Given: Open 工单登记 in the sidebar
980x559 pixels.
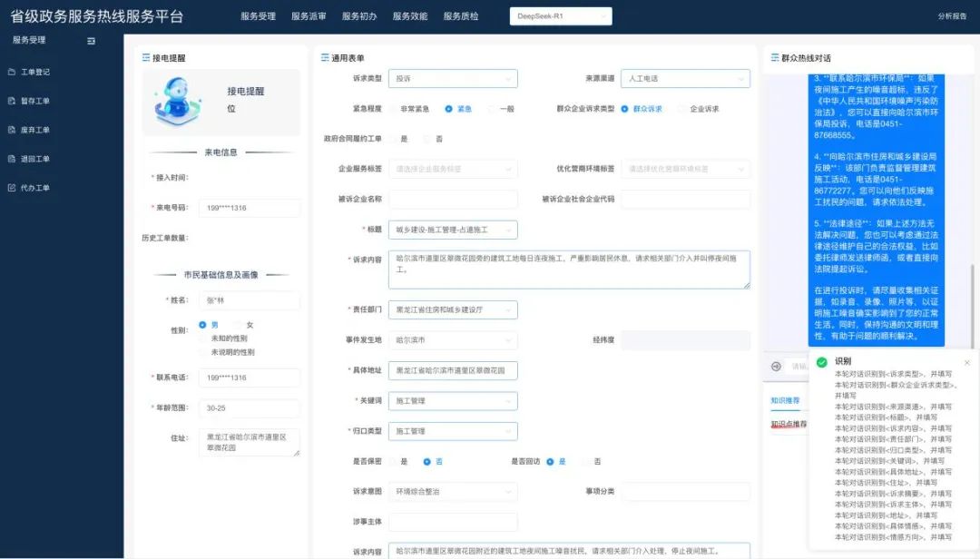Looking at the screenshot, I should (x=34, y=72).
